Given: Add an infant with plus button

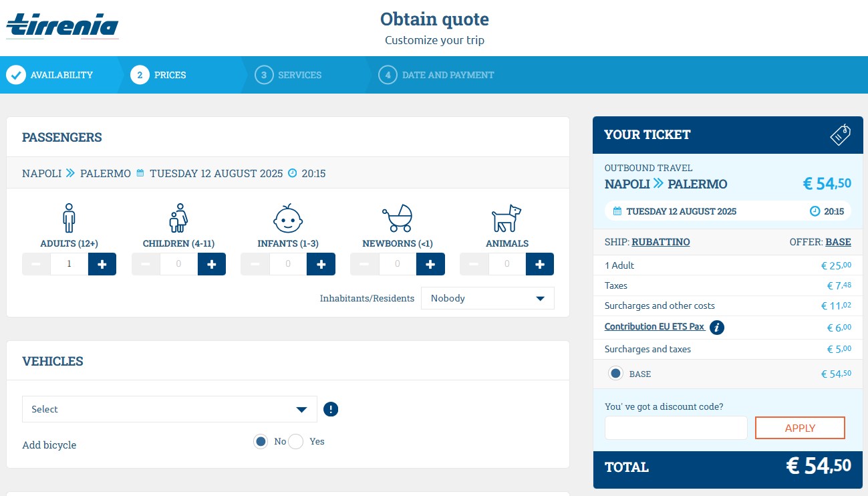Looking at the screenshot, I should click(321, 264).
